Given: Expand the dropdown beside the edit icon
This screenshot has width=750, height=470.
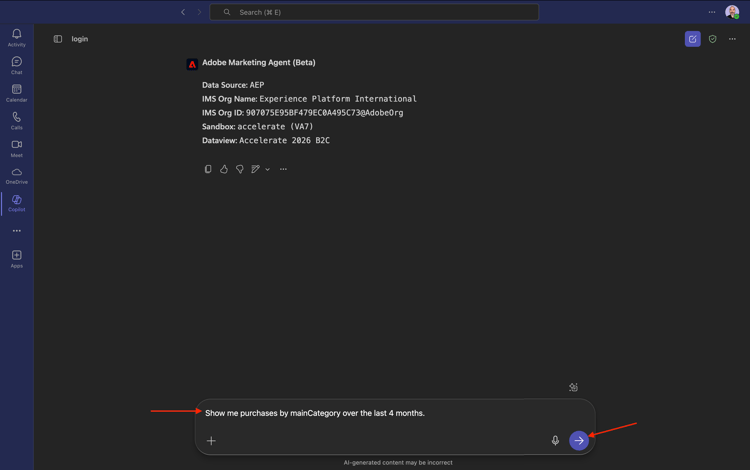Looking at the screenshot, I should [267, 169].
